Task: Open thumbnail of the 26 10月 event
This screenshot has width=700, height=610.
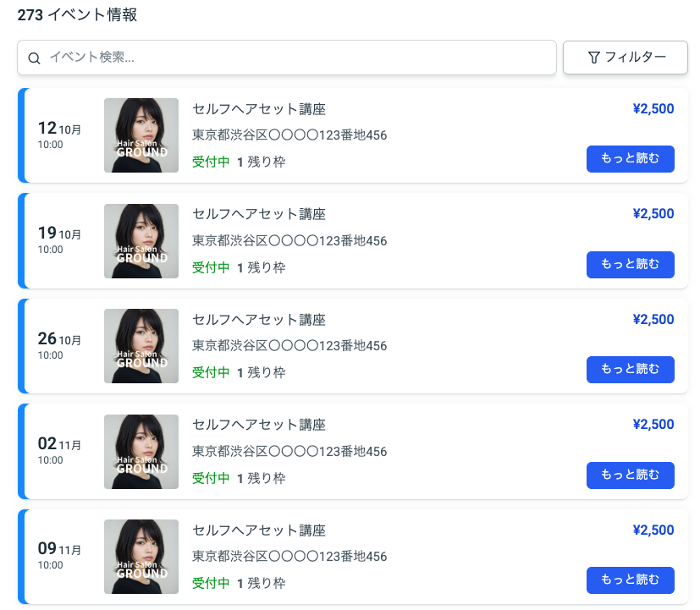Action: point(141,346)
